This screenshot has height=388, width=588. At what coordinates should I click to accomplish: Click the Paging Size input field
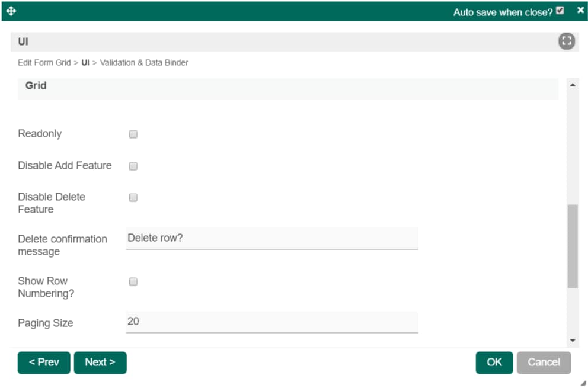tap(272, 322)
